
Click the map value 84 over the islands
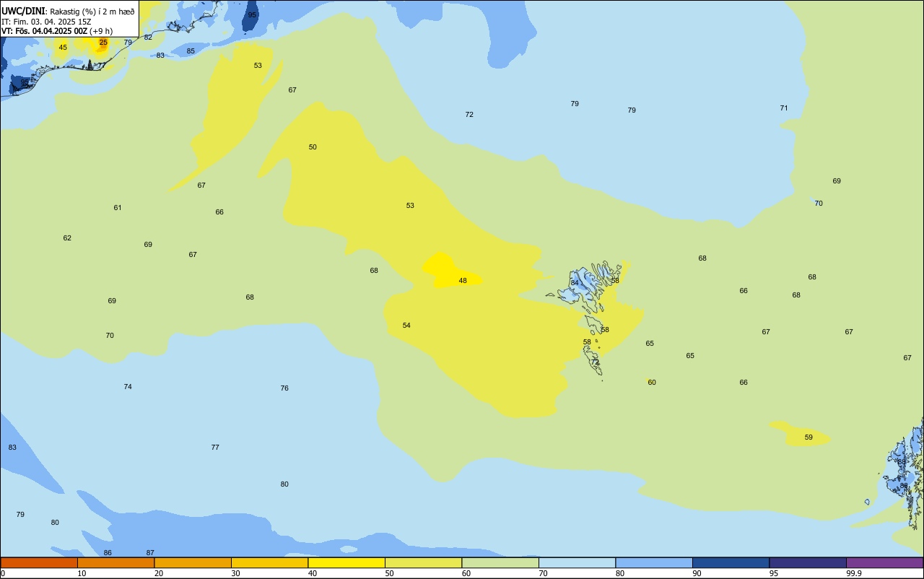575,283
